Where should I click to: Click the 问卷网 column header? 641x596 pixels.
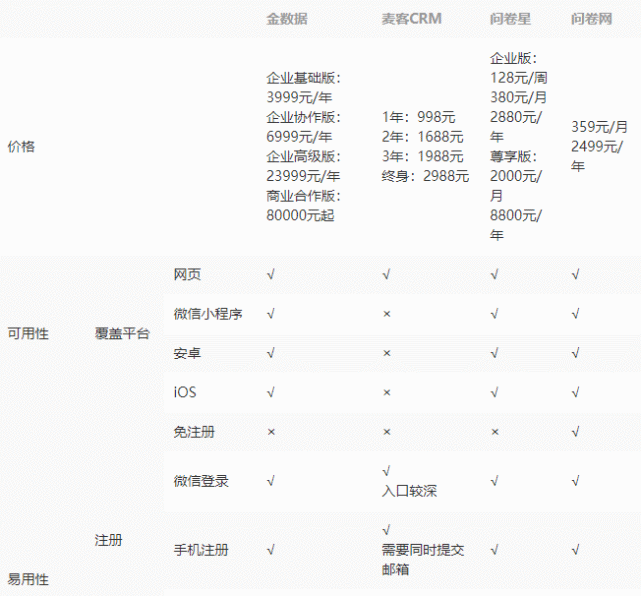click(591, 19)
